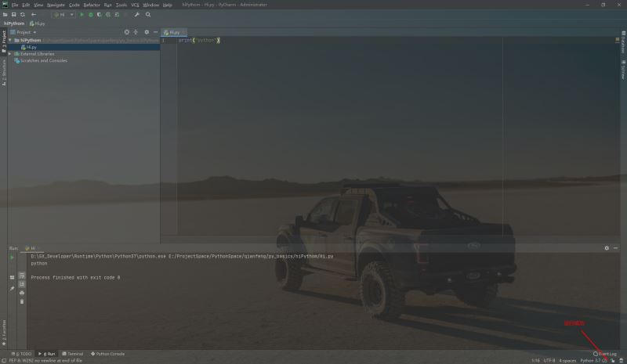This screenshot has width=627, height=364.
Task: Open the Navigate menu
Action: pos(56,5)
